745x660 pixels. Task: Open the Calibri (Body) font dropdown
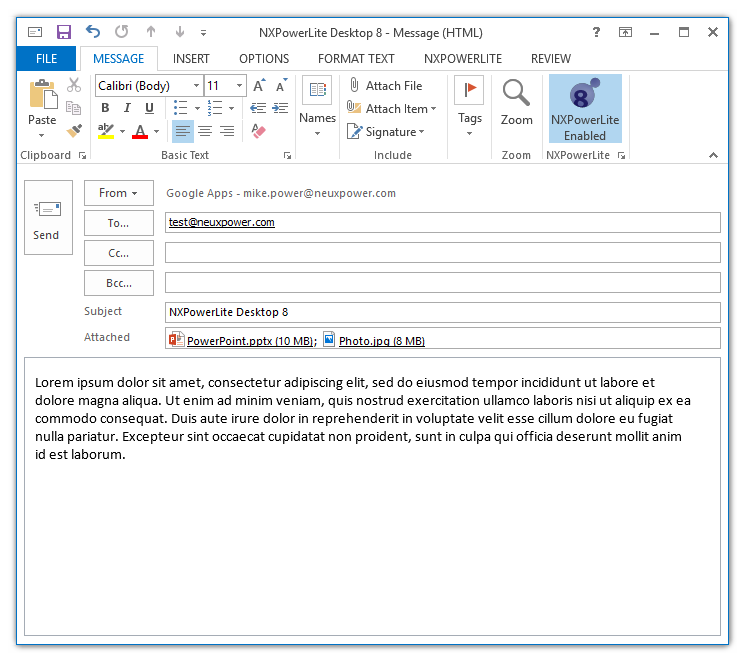(x=196, y=86)
